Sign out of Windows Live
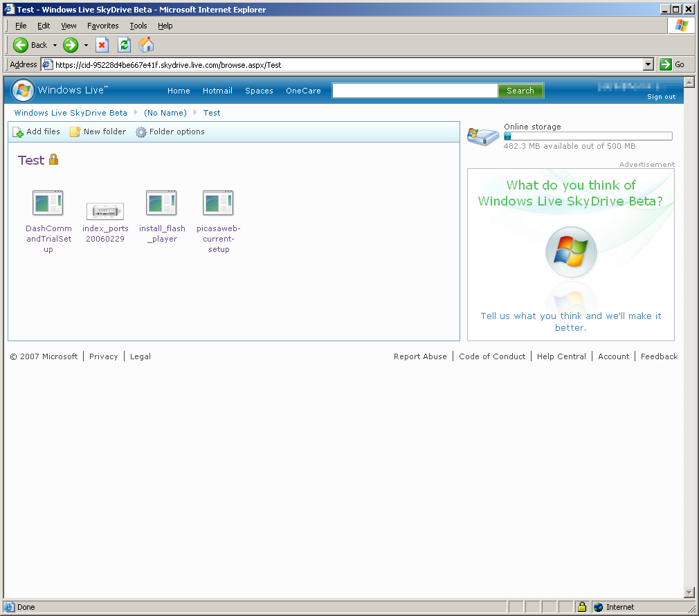699x616 pixels. click(x=661, y=97)
